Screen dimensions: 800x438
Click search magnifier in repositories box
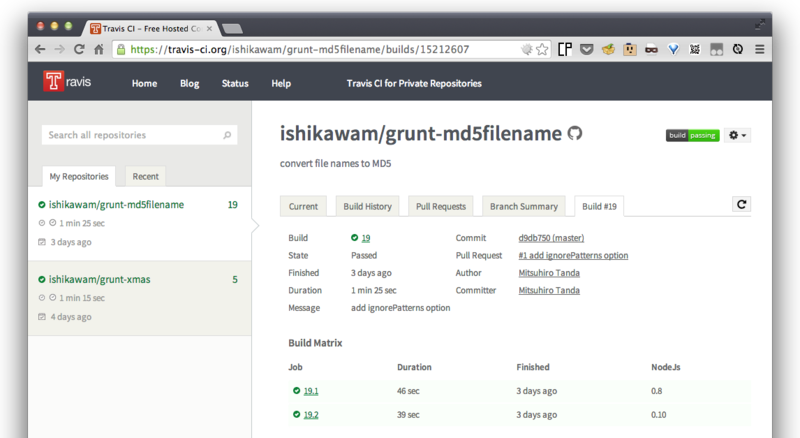click(x=227, y=135)
